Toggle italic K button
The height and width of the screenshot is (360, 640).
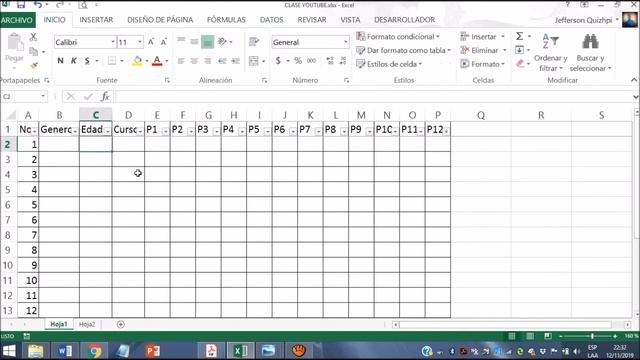pos(73,61)
